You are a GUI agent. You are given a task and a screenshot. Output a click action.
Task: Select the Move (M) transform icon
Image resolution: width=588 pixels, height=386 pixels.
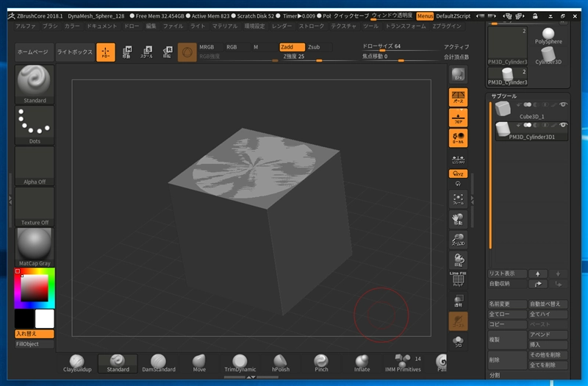click(126, 52)
